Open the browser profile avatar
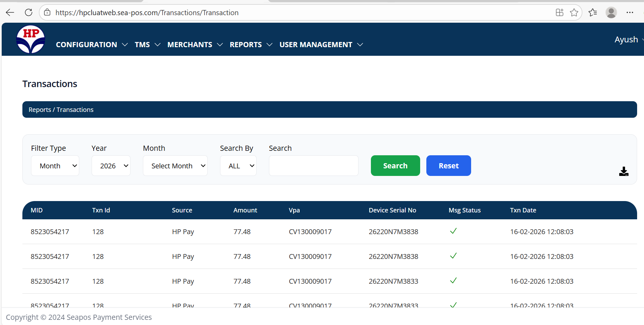 click(x=611, y=13)
